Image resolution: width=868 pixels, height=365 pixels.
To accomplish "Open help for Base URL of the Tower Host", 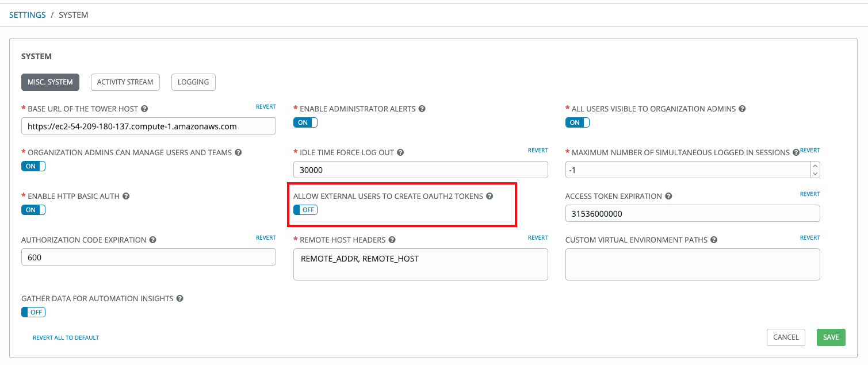I will coord(144,109).
